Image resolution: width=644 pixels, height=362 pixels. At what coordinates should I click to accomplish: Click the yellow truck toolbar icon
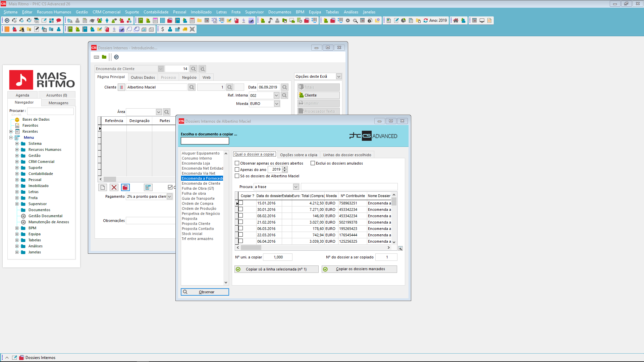pyautogui.click(x=185, y=29)
